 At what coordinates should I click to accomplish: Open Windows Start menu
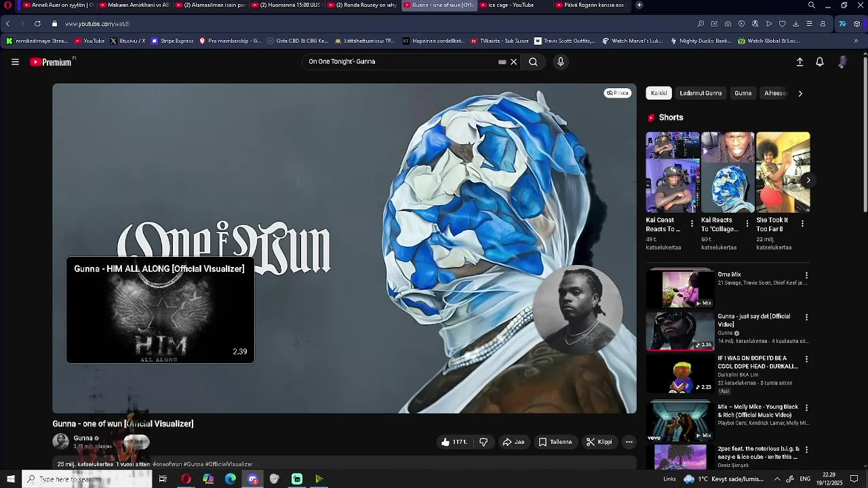(11, 479)
